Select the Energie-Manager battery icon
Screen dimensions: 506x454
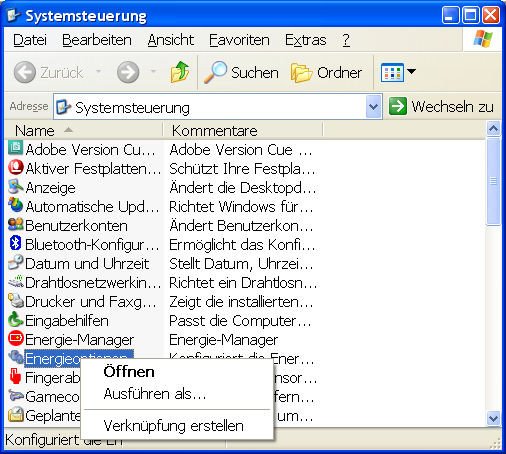(x=15, y=339)
